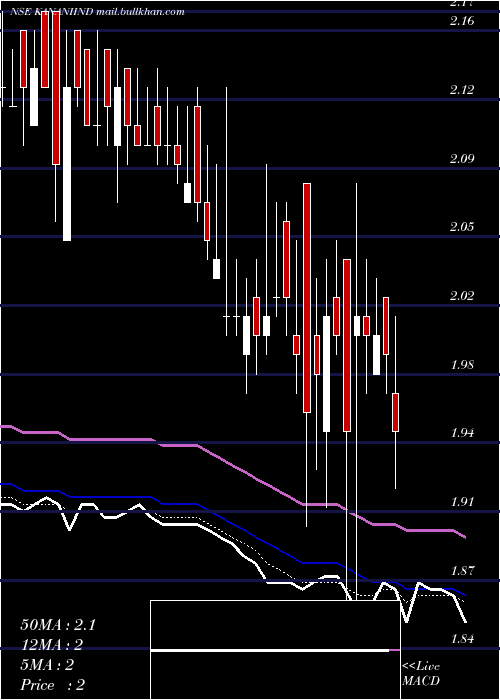
Task: Click the 1.91 price axis label
Action: (x=462, y=502)
